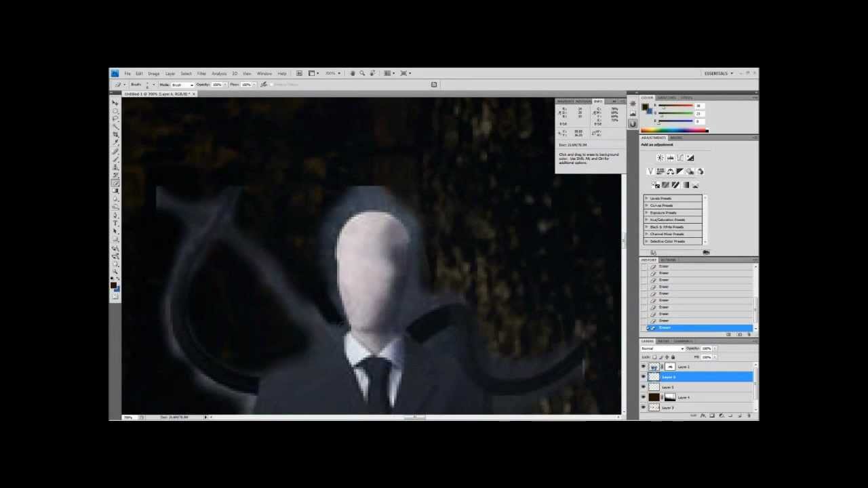Screen dimensions: 868x488
Task: Select the Type tool
Action: point(115,223)
